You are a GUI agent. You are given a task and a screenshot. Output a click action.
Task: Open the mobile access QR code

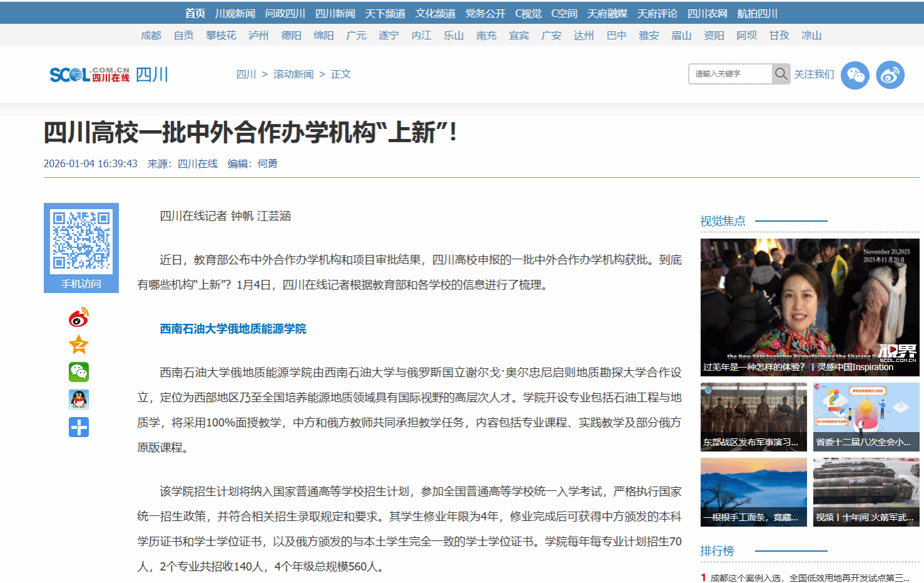click(81, 242)
